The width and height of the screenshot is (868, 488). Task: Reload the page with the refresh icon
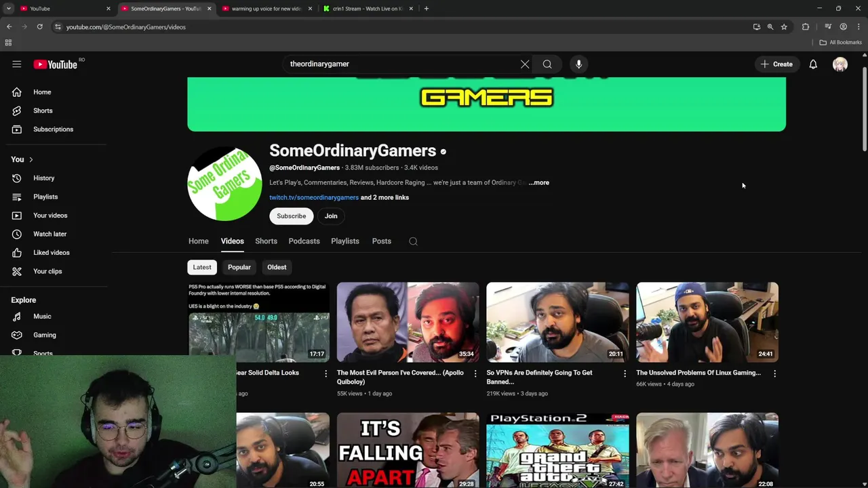pyautogui.click(x=39, y=27)
